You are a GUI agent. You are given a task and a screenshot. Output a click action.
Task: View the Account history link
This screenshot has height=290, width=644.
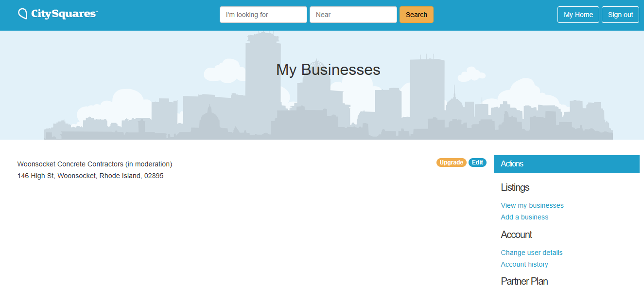click(x=524, y=264)
